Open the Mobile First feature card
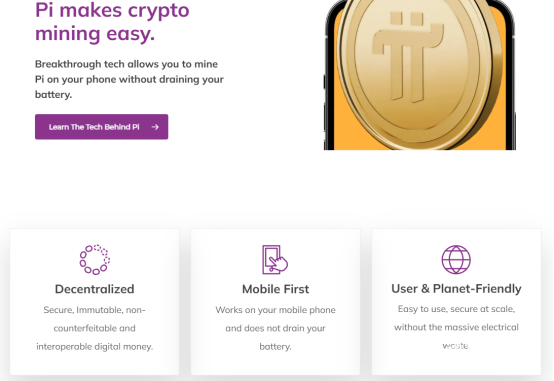554x381 pixels. click(276, 301)
